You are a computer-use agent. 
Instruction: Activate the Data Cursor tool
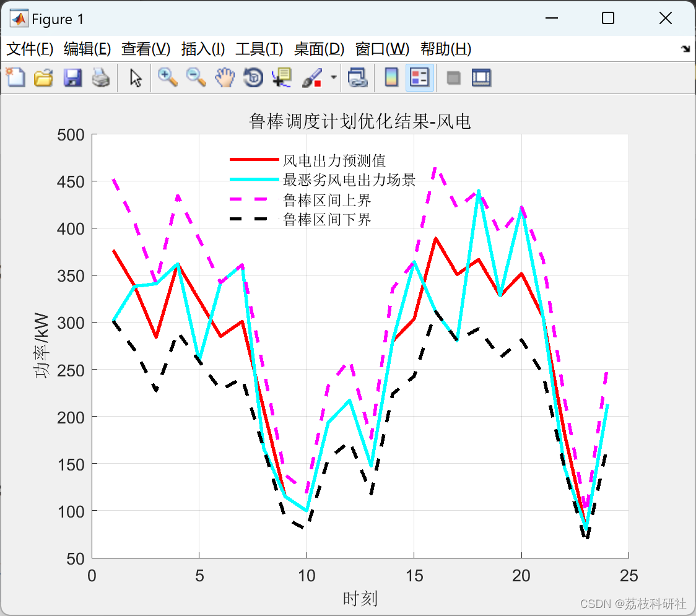(282, 77)
